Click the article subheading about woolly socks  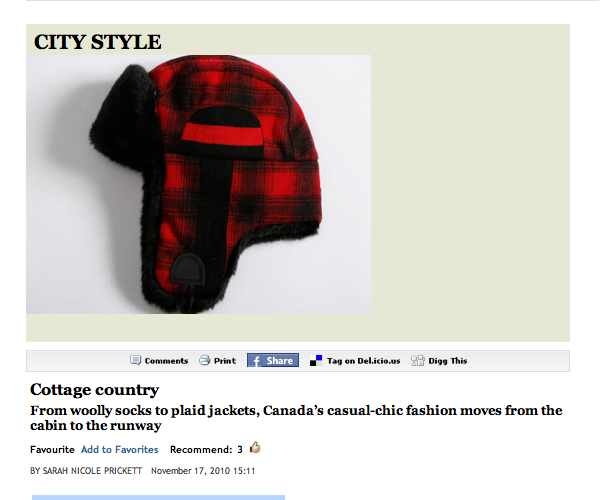296,418
